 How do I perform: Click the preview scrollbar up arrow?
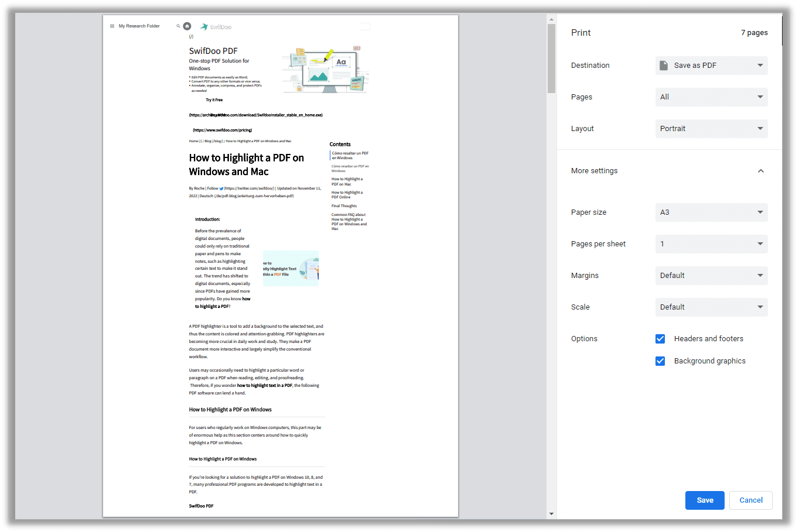551,19
